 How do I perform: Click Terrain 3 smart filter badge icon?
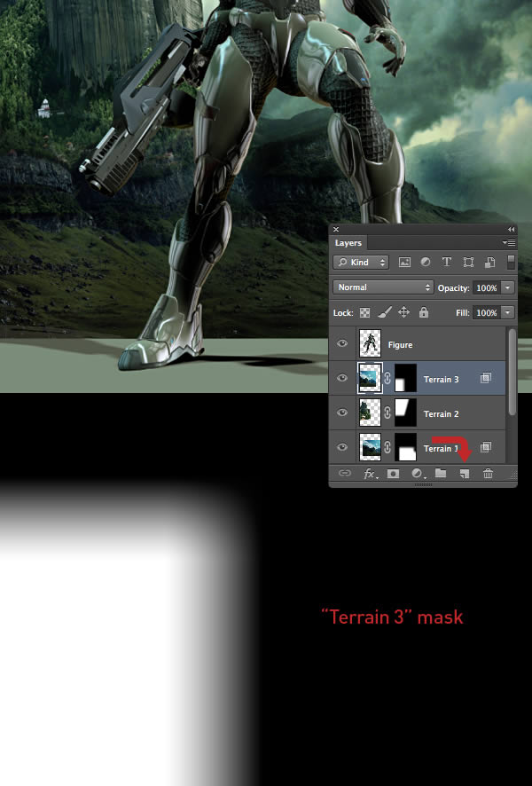[485, 378]
